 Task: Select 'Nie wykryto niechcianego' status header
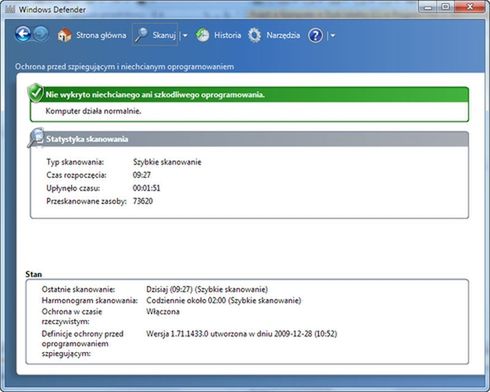[155, 95]
